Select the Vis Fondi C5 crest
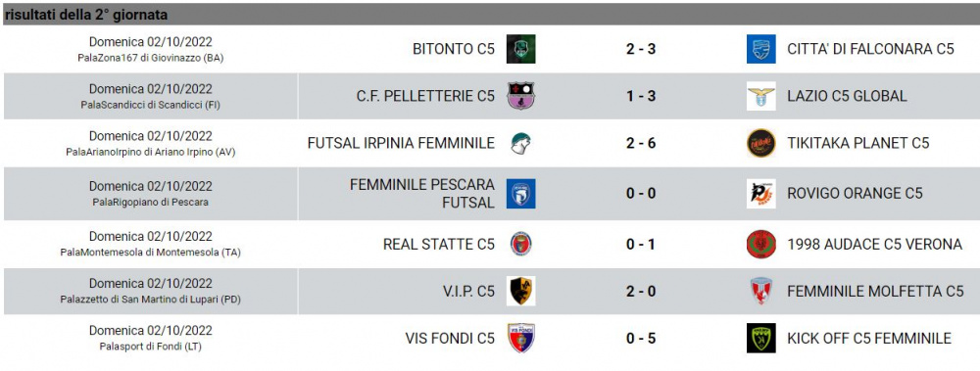Image resolution: width=980 pixels, height=371 pixels. (x=520, y=338)
